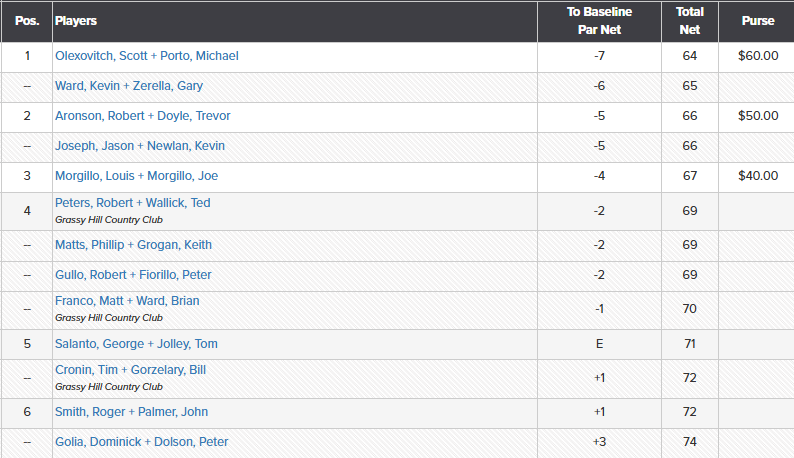Click the Pos. column header
This screenshot has height=458, width=794.
coord(27,21)
